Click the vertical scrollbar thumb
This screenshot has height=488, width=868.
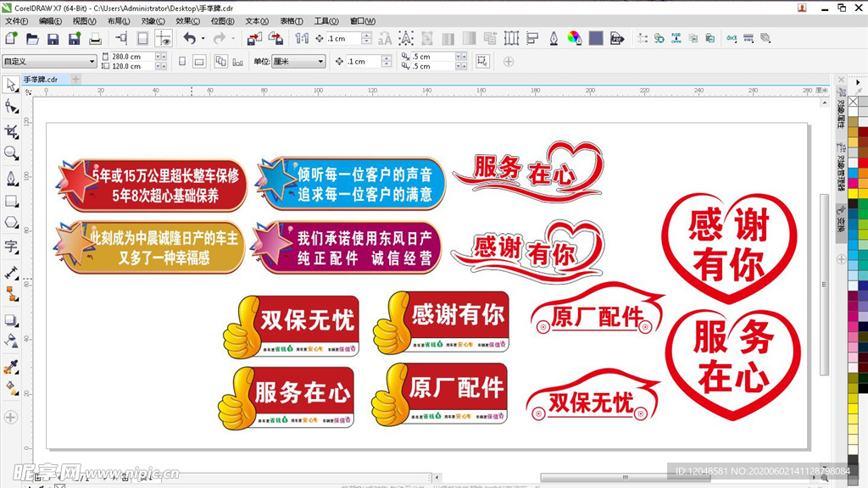click(x=824, y=285)
